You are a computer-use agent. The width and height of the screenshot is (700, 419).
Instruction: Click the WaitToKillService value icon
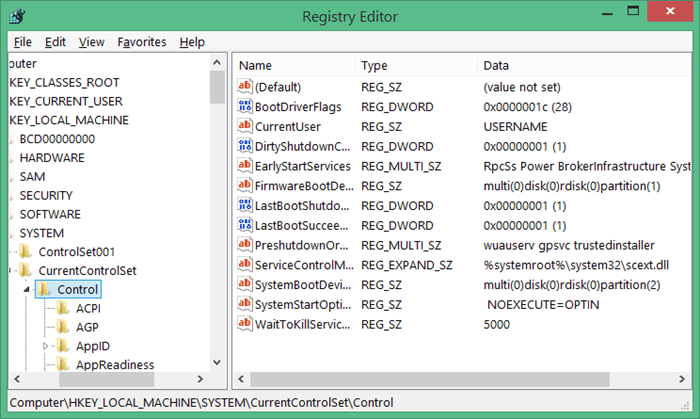coord(245,324)
